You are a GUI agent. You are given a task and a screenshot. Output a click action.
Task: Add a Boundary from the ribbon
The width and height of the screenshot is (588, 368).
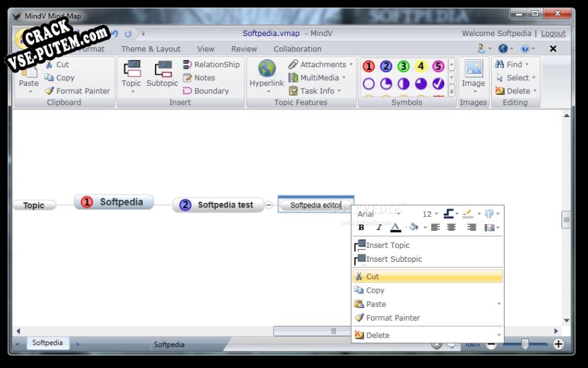[206, 91]
